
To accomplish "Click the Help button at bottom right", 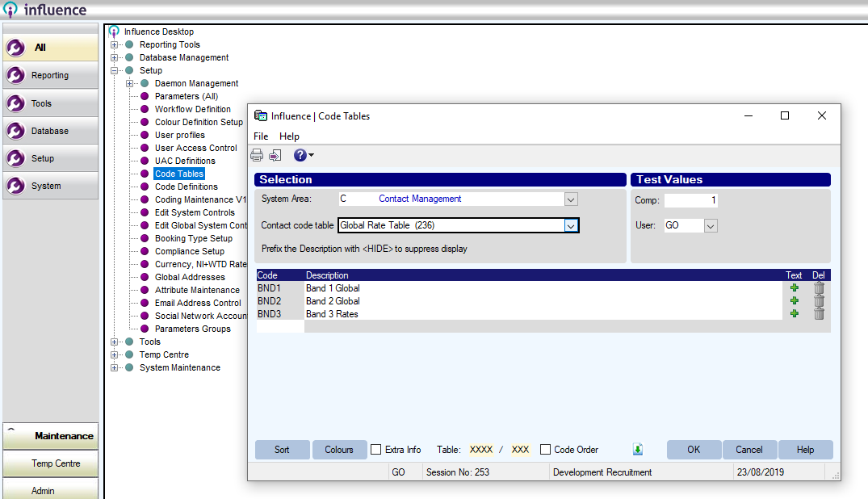I will pos(805,450).
